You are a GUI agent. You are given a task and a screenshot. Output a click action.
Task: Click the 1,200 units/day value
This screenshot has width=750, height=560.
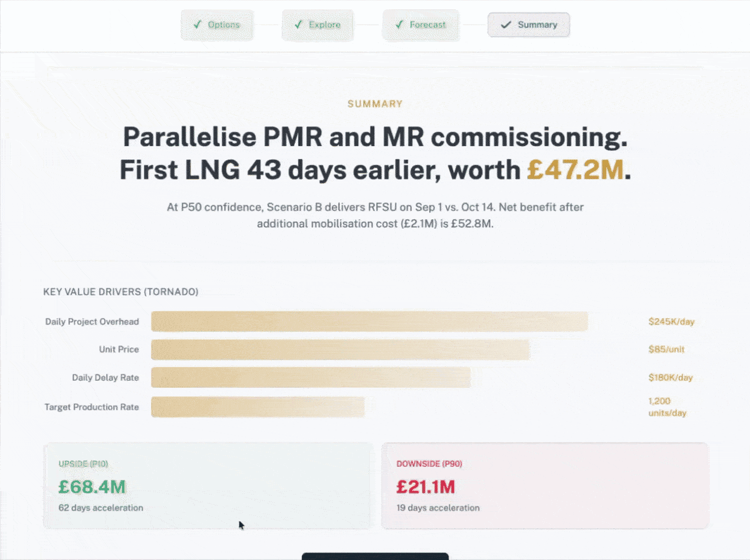[x=667, y=407]
